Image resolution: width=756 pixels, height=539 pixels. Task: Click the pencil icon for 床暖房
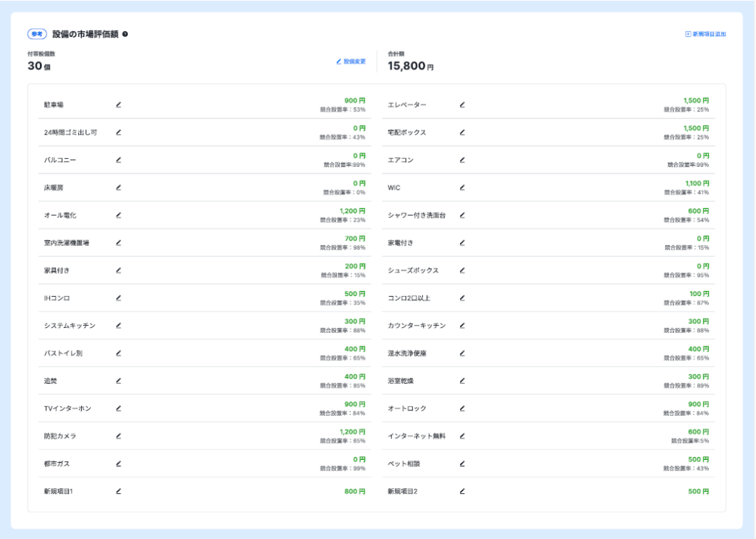(118, 188)
